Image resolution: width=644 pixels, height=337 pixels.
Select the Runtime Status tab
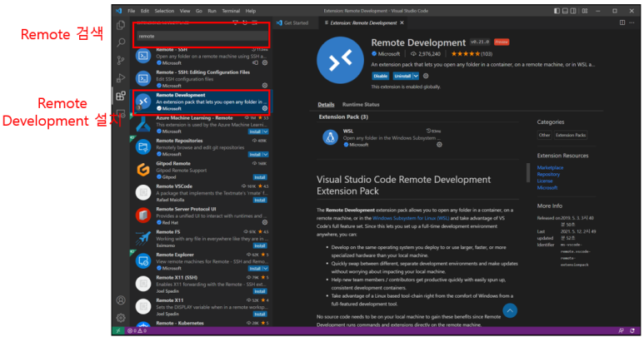tap(361, 105)
